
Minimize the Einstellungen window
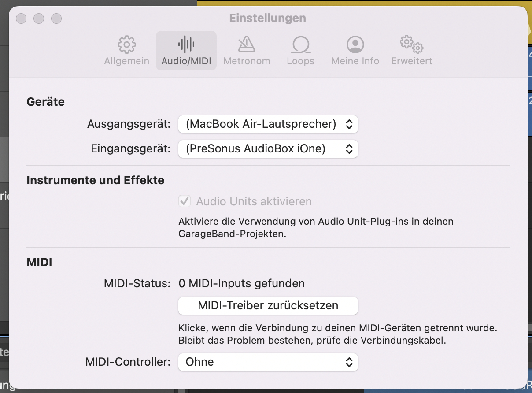(39, 19)
